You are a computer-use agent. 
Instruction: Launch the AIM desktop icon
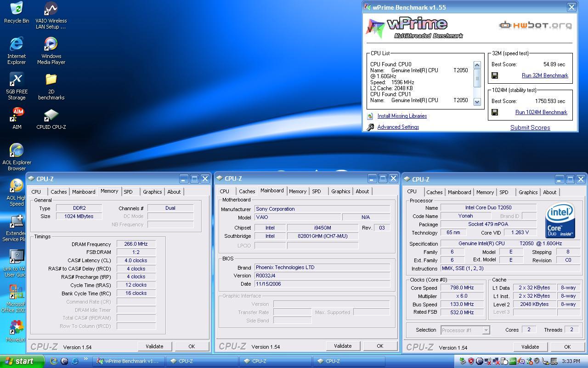tap(17, 119)
